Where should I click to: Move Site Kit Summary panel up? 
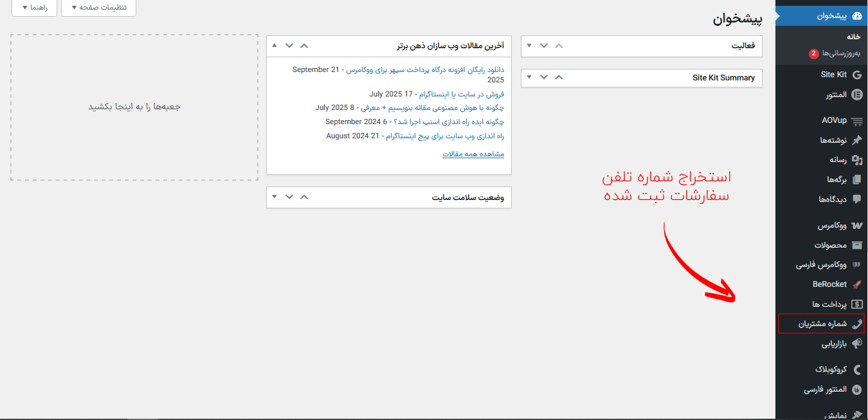[559, 77]
